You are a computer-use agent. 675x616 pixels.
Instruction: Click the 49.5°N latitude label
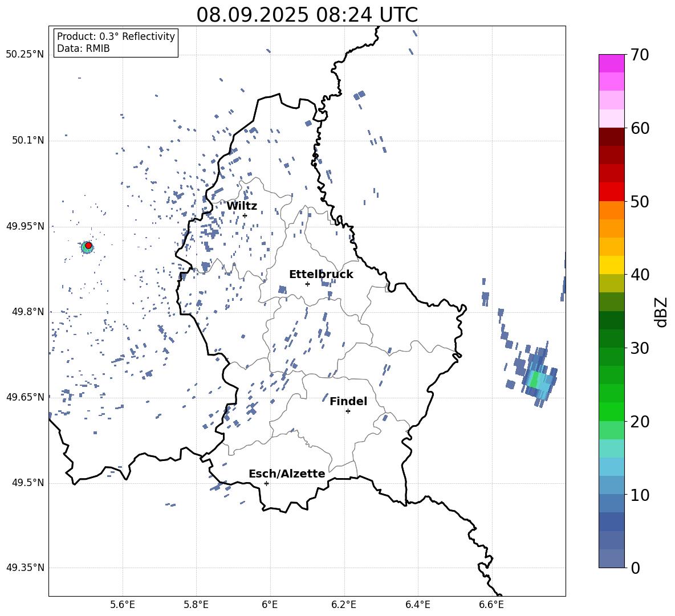pyautogui.click(x=28, y=483)
